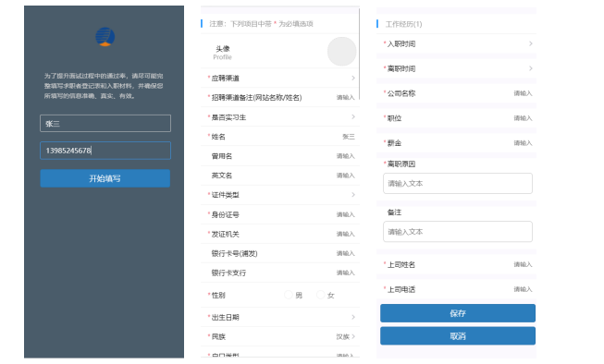Click the 取消 button
Viewport: 604px width, 364px height.
point(458,336)
